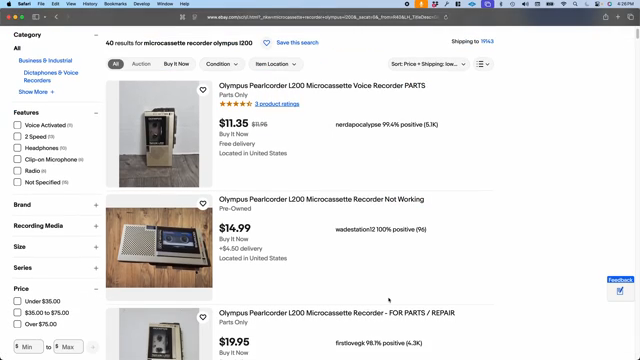The width and height of the screenshot is (640, 360).
Task: Open the Develop menu
Action: coord(142,4)
